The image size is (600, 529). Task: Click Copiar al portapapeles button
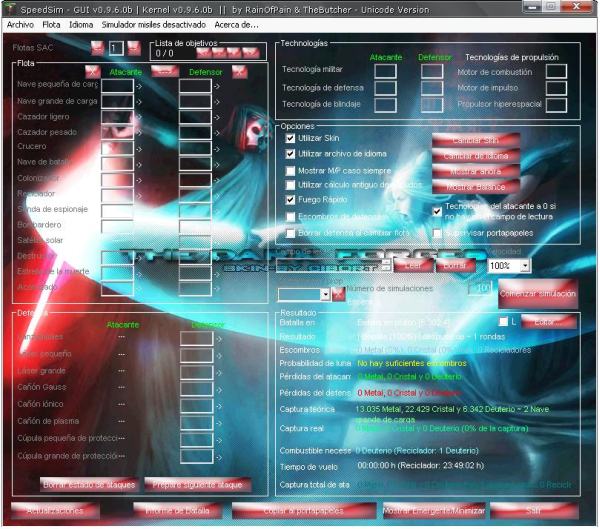point(304,511)
